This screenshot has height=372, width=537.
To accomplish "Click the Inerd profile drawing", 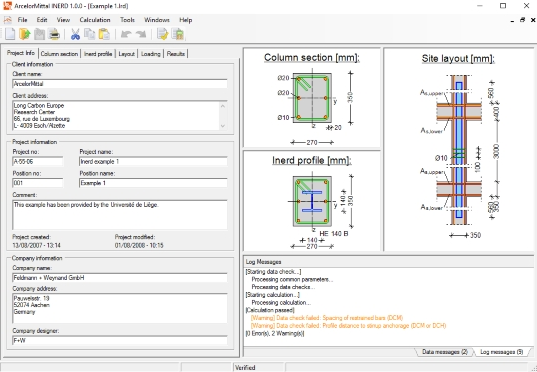I will (312, 201).
